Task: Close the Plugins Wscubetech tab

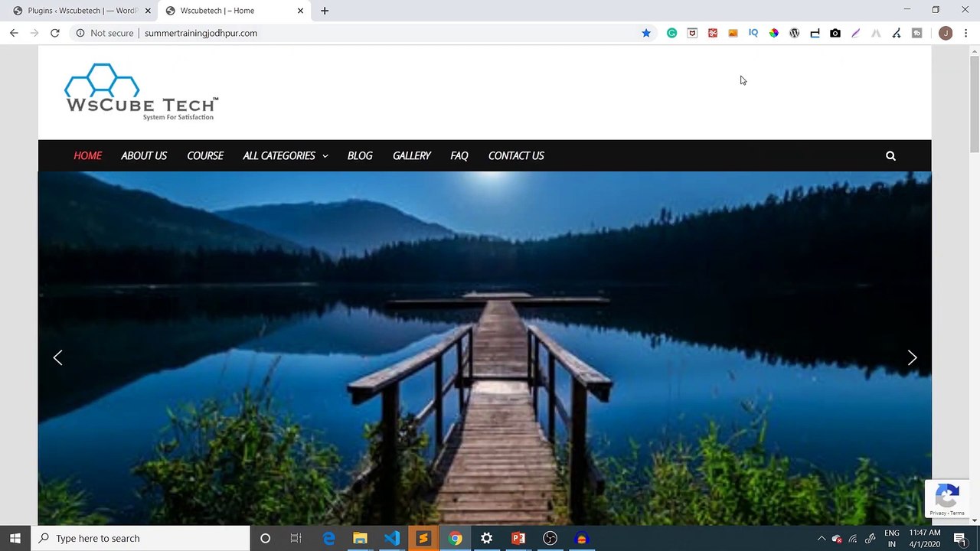Action: pyautogui.click(x=148, y=11)
